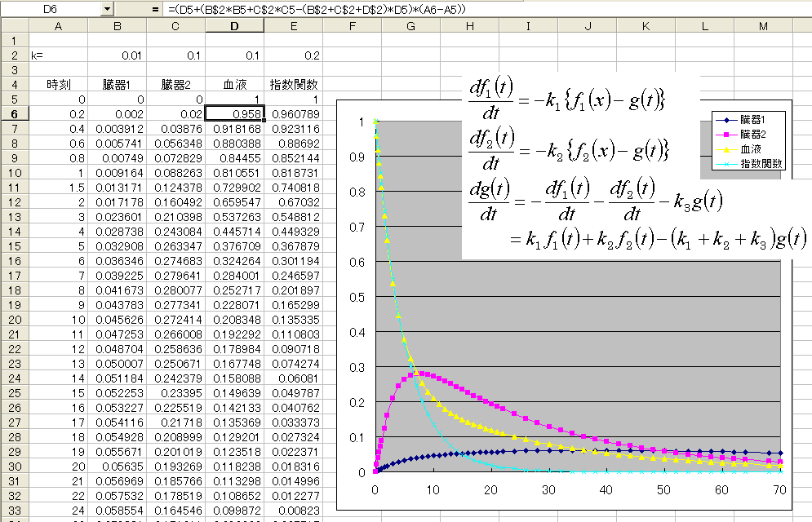Select column D header
Image resolution: width=812 pixels, height=522 pixels.
click(x=234, y=26)
